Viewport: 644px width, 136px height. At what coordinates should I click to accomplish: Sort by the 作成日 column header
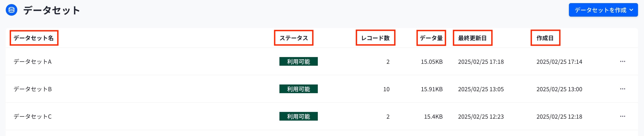click(545, 38)
